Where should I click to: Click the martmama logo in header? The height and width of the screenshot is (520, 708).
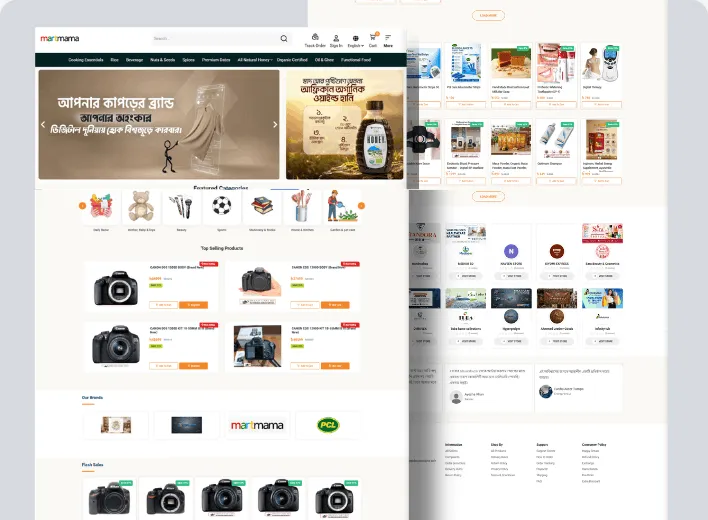pyautogui.click(x=60, y=38)
